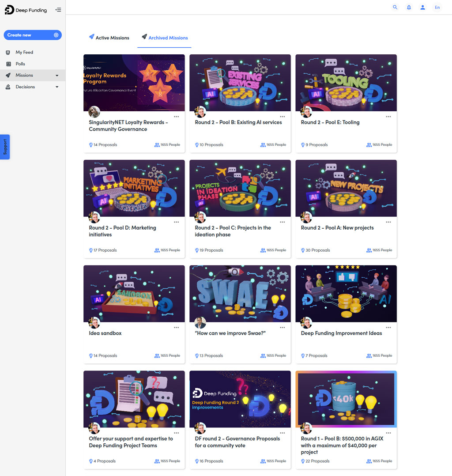452x476 pixels.
Task: Open the Tooling mission thumbnail
Action: (x=346, y=83)
